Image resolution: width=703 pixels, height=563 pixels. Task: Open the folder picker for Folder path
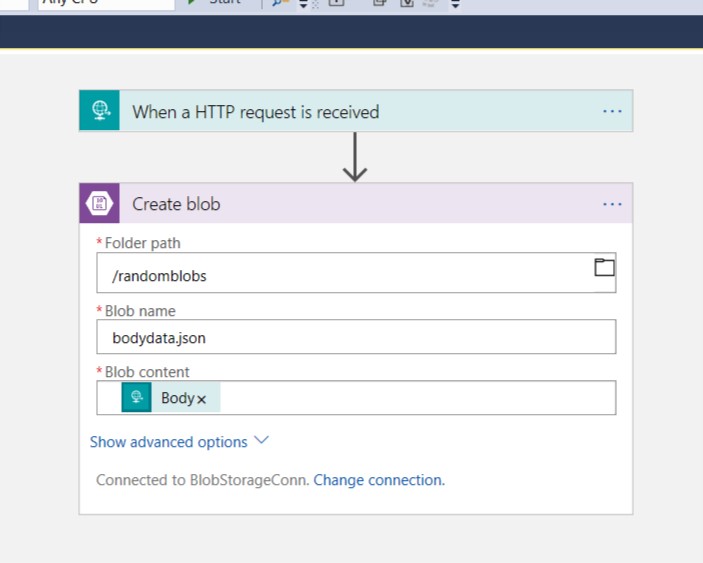click(x=604, y=268)
